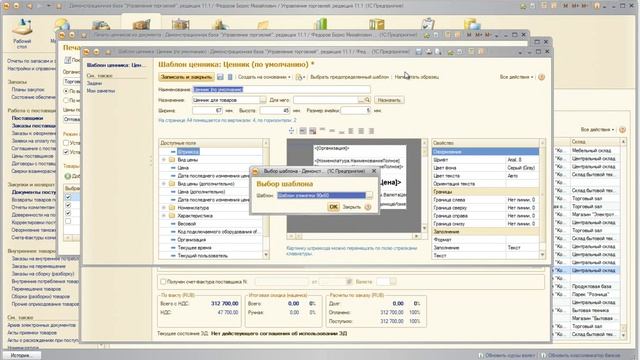The height and width of the screenshot is (360, 640).
Task: Click the align center editor toolbar icon
Action: pos(361,131)
